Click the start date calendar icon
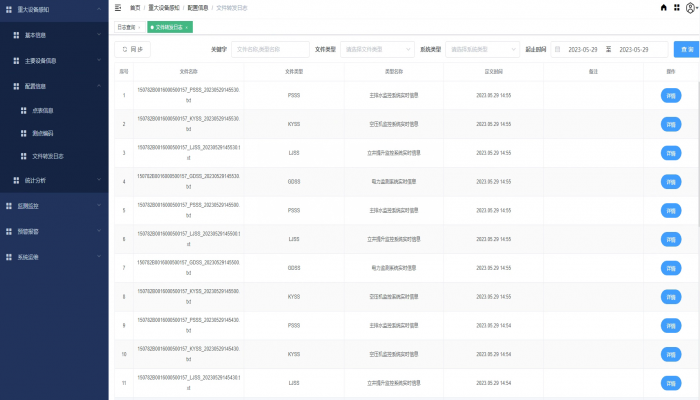 [559, 49]
